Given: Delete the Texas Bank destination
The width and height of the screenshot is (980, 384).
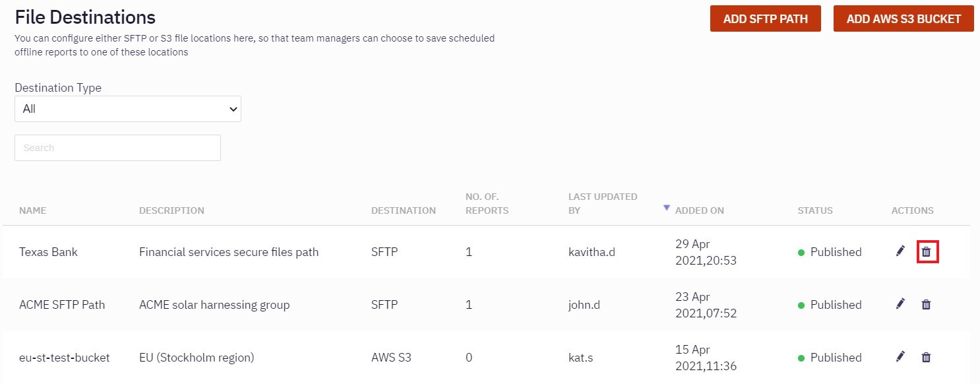Looking at the screenshot, I should [x=927, y=252].
